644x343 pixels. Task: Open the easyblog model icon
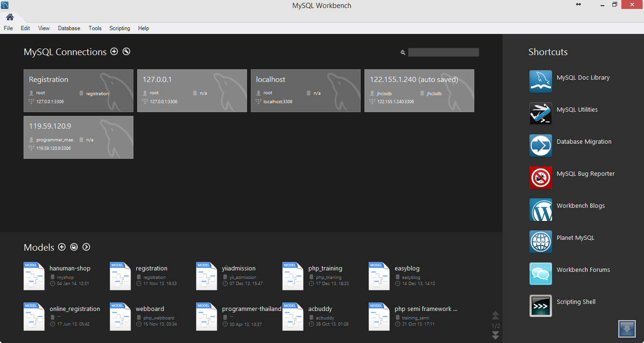tap(379, 276)
